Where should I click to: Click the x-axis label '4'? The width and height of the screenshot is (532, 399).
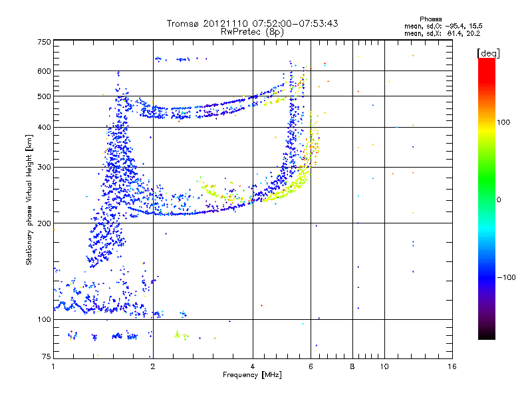tap(253, 366)
